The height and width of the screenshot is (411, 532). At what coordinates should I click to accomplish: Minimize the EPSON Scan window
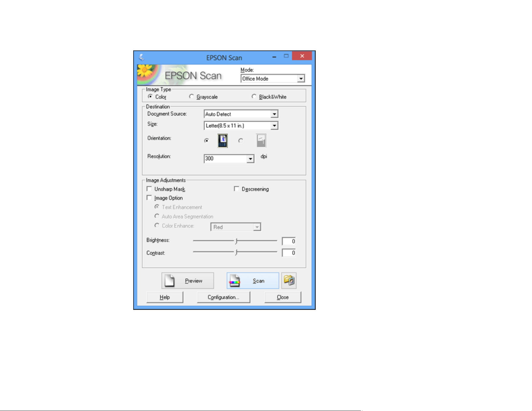tap(274, 56)
